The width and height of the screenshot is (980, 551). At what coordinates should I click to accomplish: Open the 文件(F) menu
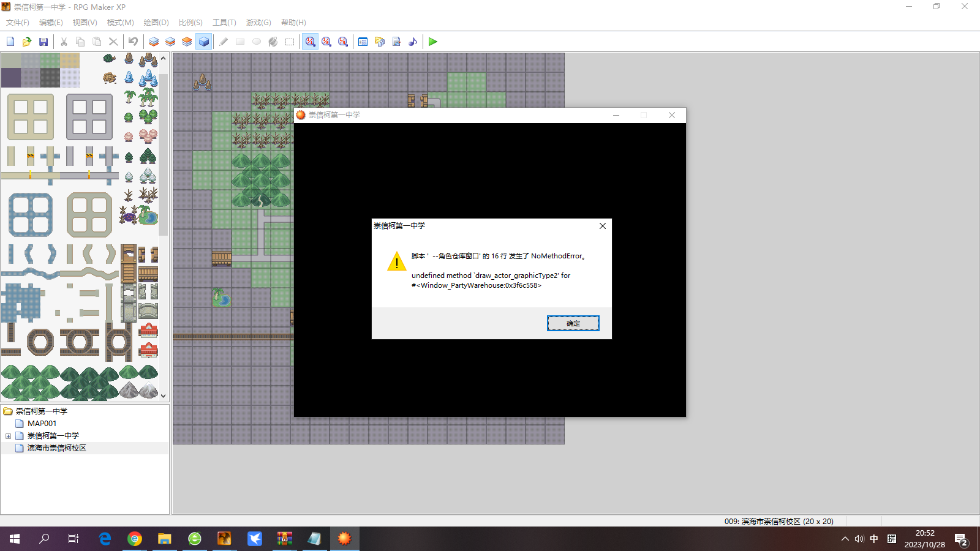click(x=18, y=23)
